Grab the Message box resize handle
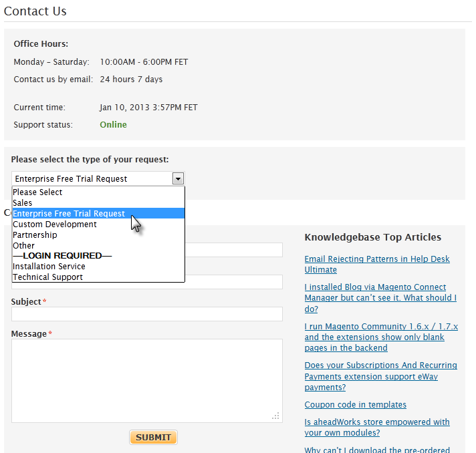Screen dimensions: 476x453 [x=275, y=416]
